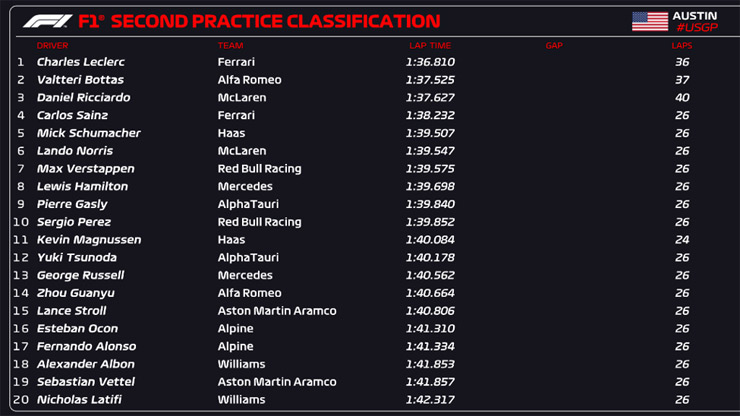This screenshot has width=740, height=416.
Task: Click Max Verstappen's name
Action: (85, 169)
